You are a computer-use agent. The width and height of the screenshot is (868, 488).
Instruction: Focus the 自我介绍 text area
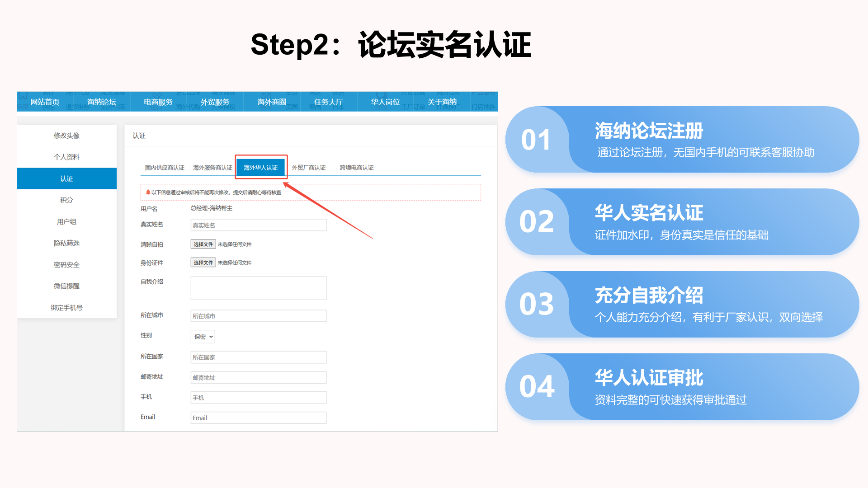258,288
